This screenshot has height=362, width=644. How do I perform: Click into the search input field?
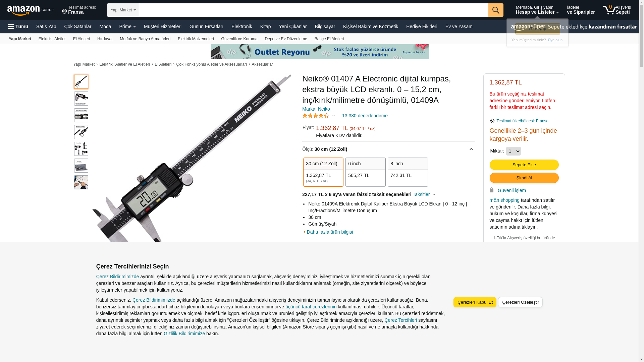[x=314, y=10]
